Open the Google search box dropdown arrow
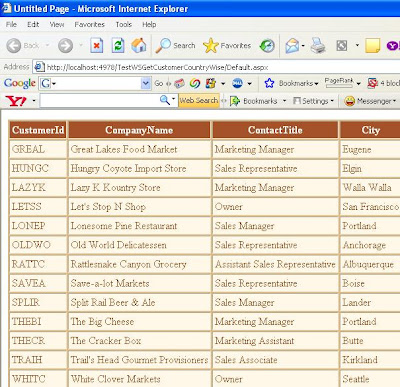 pyautogui.click(x=146, y=83)
